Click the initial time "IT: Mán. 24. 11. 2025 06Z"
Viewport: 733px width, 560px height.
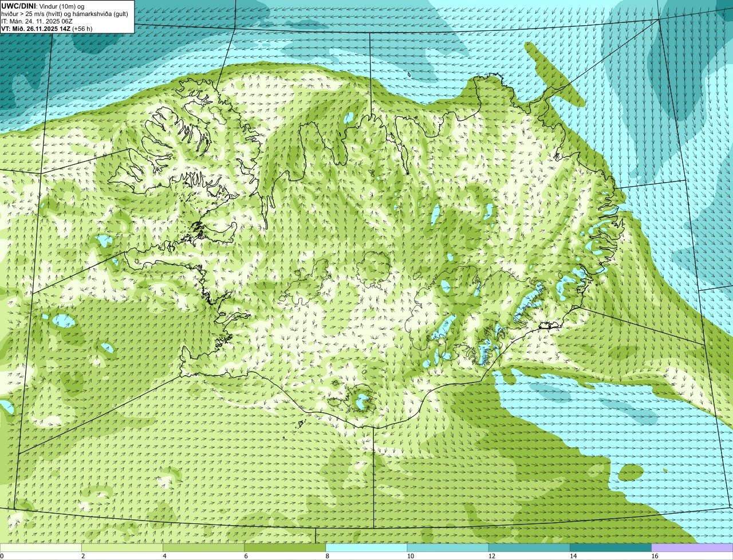[x=37, y=21]
